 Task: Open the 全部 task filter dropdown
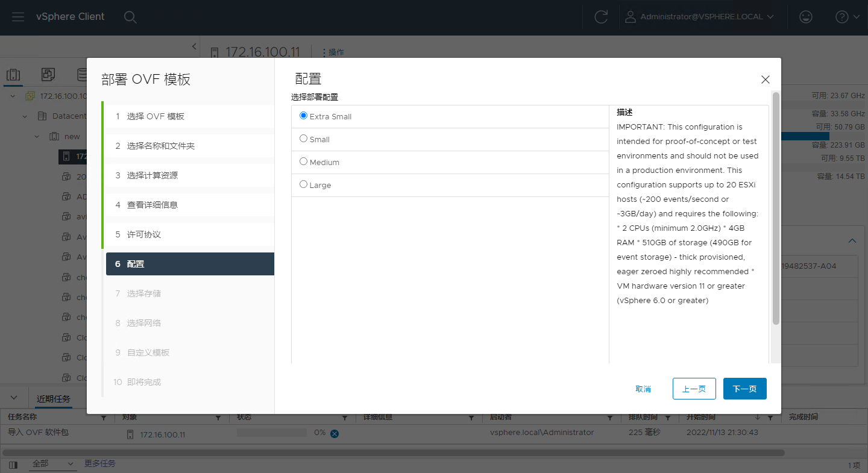(53, 464)
